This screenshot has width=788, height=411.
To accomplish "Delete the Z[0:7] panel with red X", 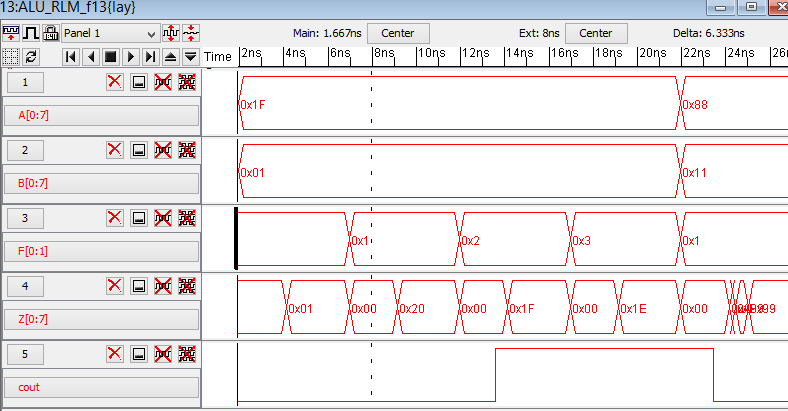I will point(115,286).
